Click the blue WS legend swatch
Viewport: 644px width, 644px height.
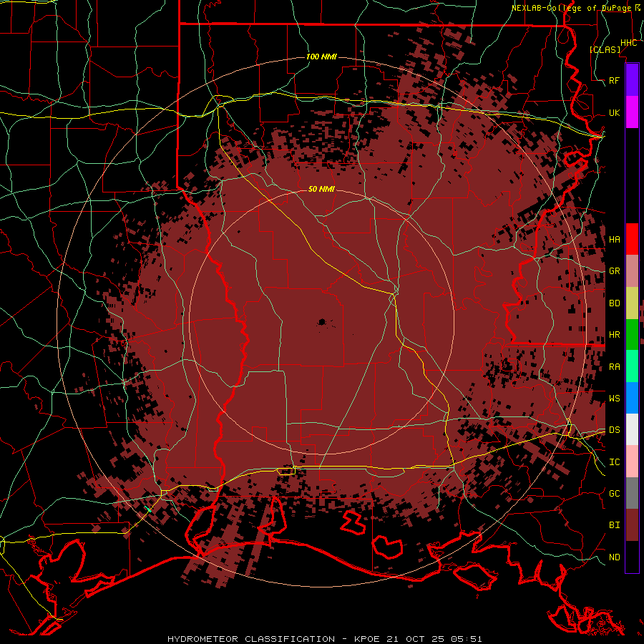click(632, 398)
